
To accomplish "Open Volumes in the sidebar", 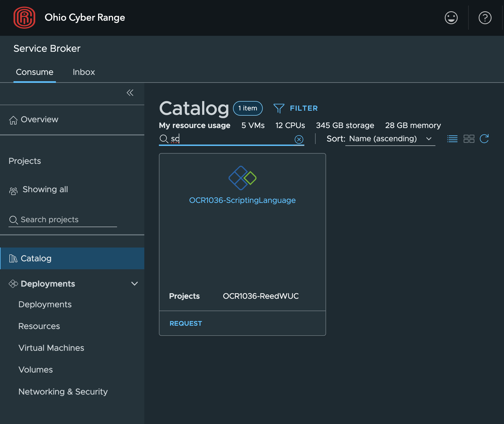I will (x=36, y=370).
